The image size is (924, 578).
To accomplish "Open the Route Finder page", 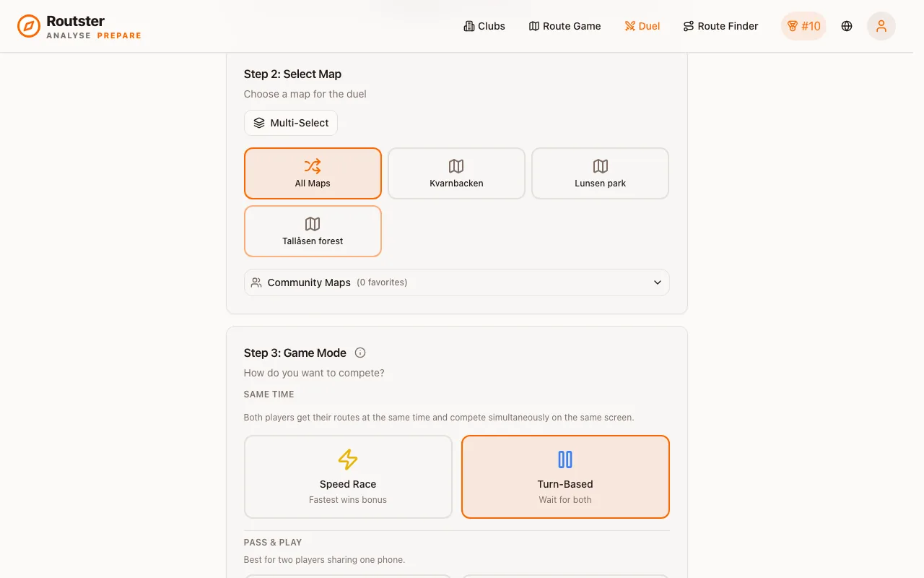I will coord(720,26).
